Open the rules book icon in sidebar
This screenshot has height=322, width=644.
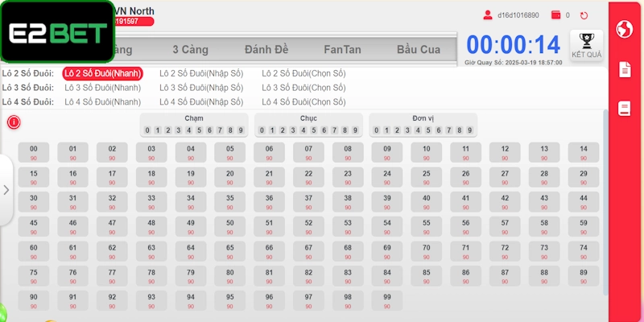(x=625, y=109)
